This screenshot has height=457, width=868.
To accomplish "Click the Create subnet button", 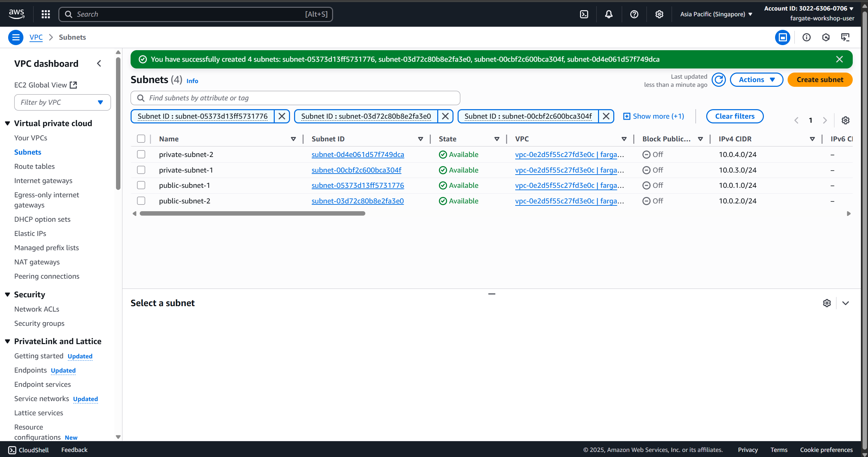I will [820, 80].
